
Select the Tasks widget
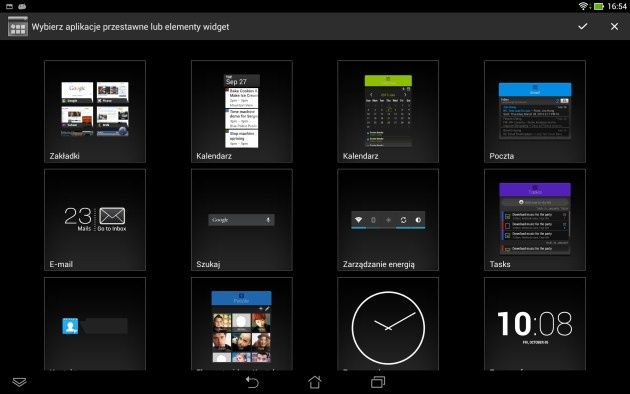click(535, 220)
